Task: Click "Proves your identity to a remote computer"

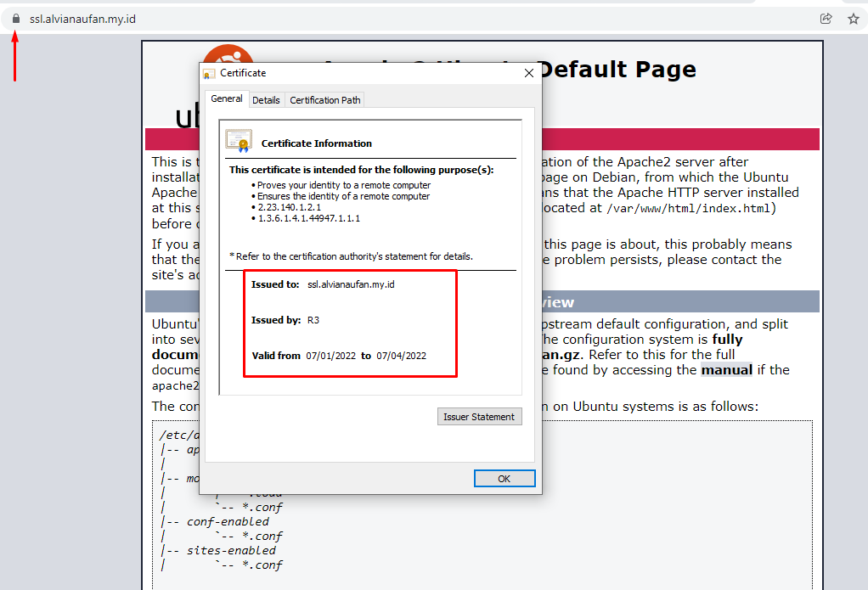Action: pos(344,185)
